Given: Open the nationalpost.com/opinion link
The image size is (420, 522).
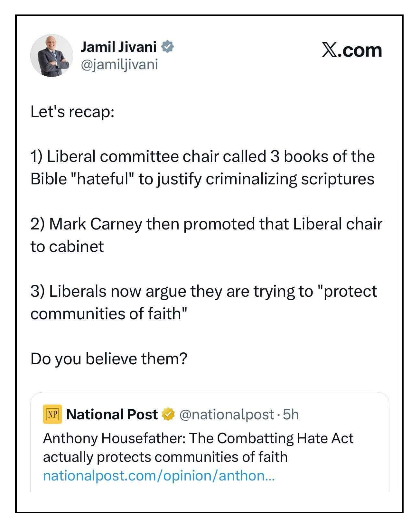Looking at the screenshot, I should (159, 476).
